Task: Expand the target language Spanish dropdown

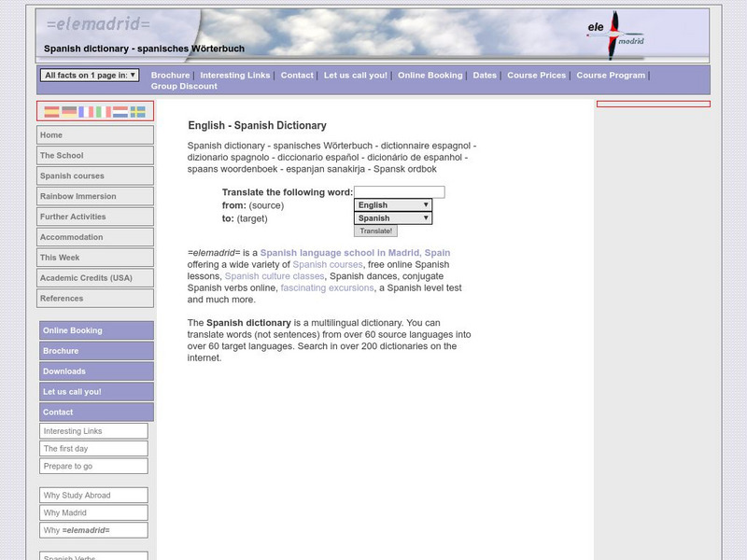Action: (392, 218)
